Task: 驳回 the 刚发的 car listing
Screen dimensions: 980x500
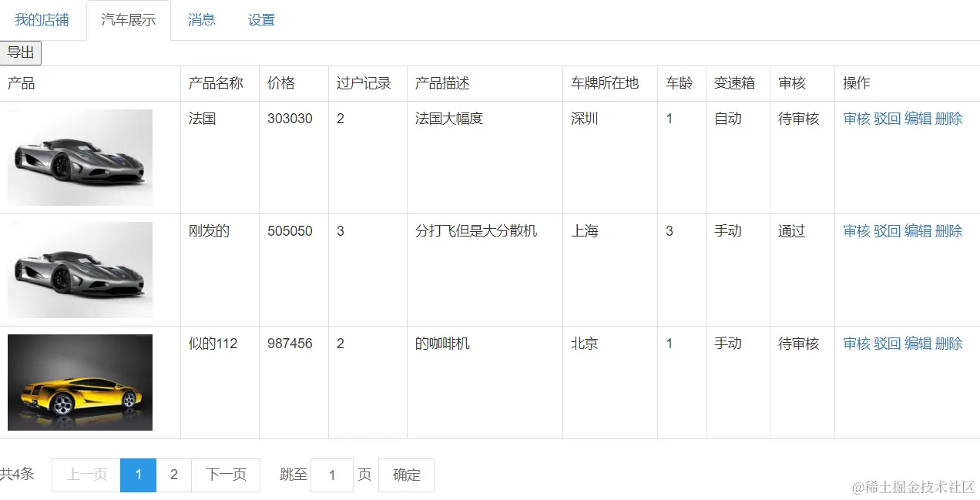Action: pyautogui.click(x=888, y=230)
